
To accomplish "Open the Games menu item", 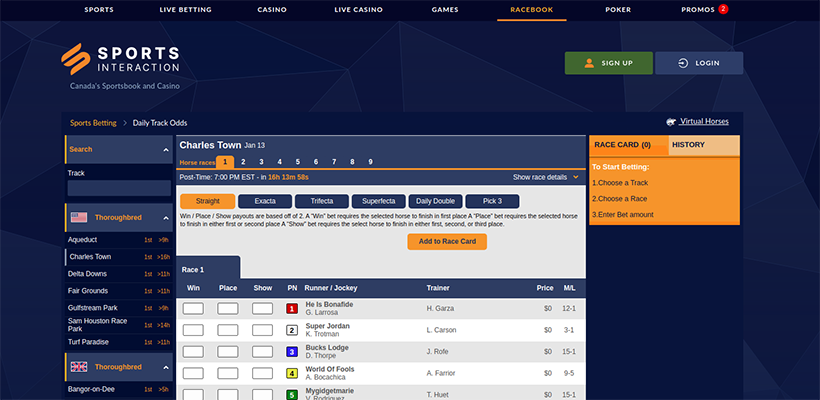I will (445, 9).
